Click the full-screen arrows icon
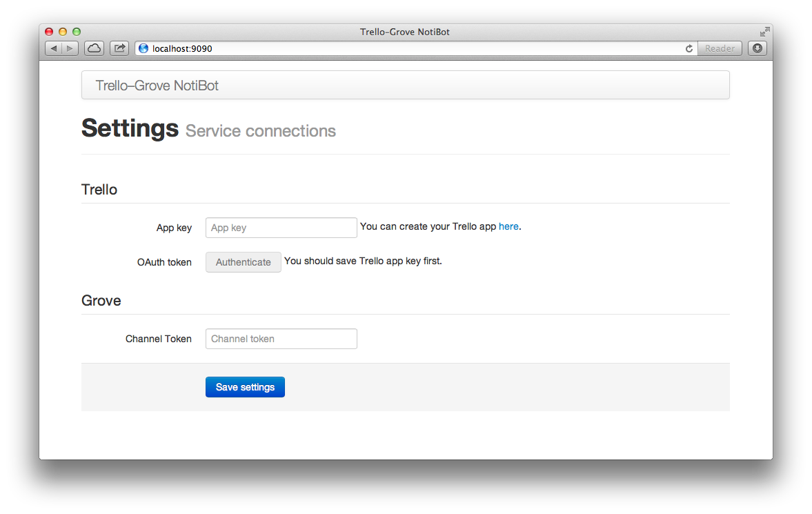 click(765, 32)
